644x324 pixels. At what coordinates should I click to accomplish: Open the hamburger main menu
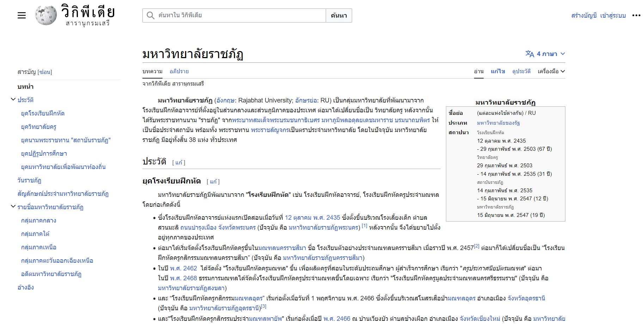click(x=22, y=15)
